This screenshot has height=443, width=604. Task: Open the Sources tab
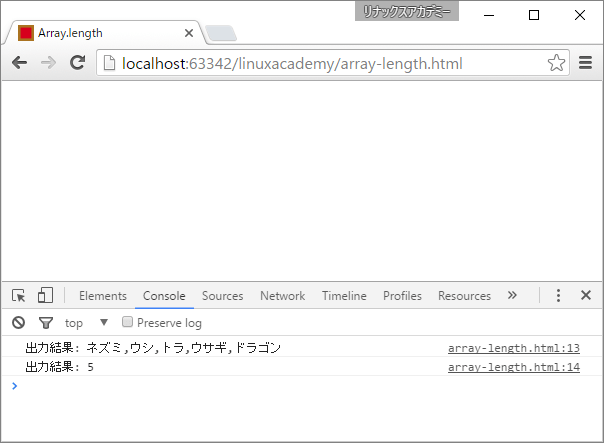(x=223, y=296)
